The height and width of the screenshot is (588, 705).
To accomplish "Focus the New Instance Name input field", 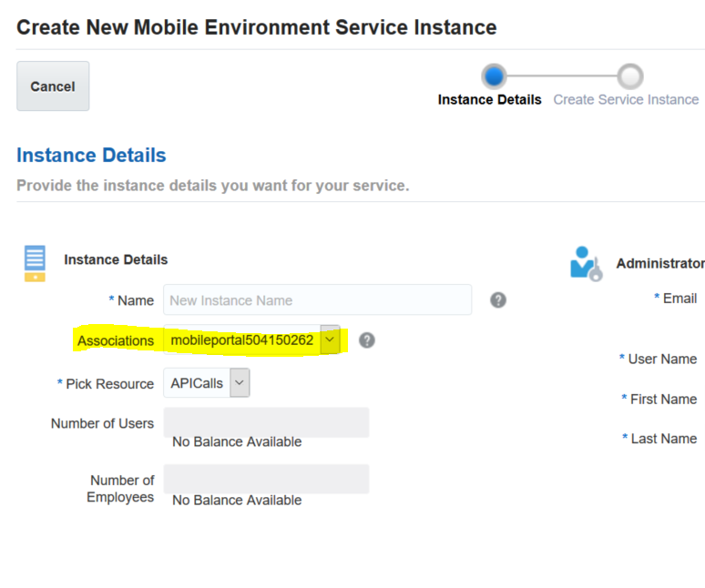I will [x=317, y=300].
